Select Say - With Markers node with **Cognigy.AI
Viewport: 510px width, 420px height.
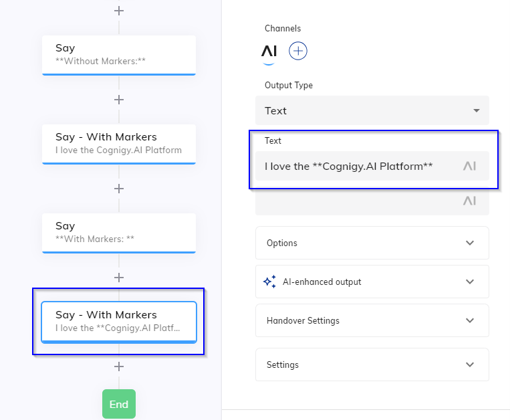click(119, 322)
